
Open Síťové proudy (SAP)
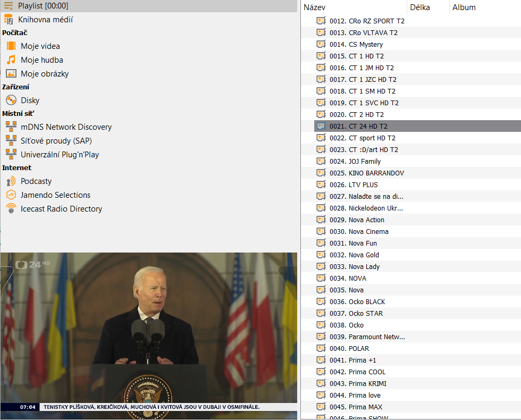tap(56, 141)
